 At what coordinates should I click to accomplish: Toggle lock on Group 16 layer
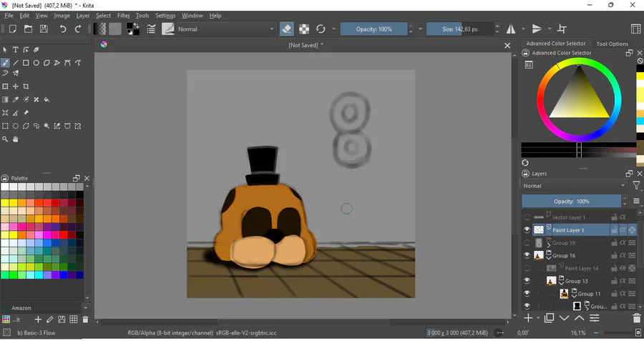[x=614, y=256]
